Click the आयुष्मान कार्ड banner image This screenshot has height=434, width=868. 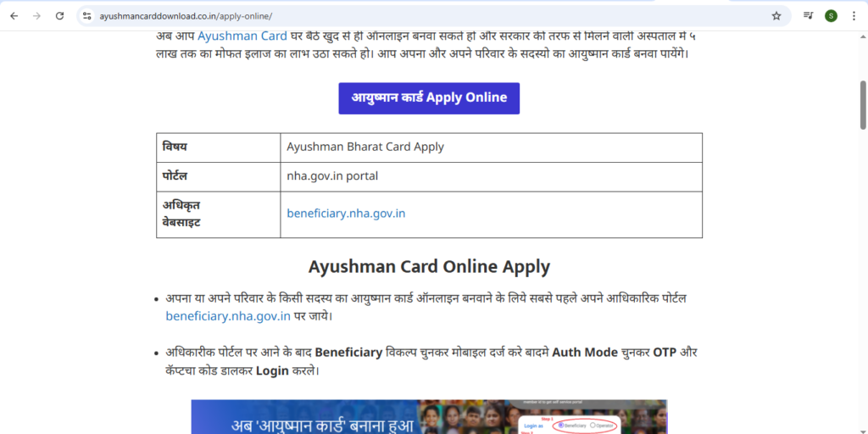[x=429, y=417]
